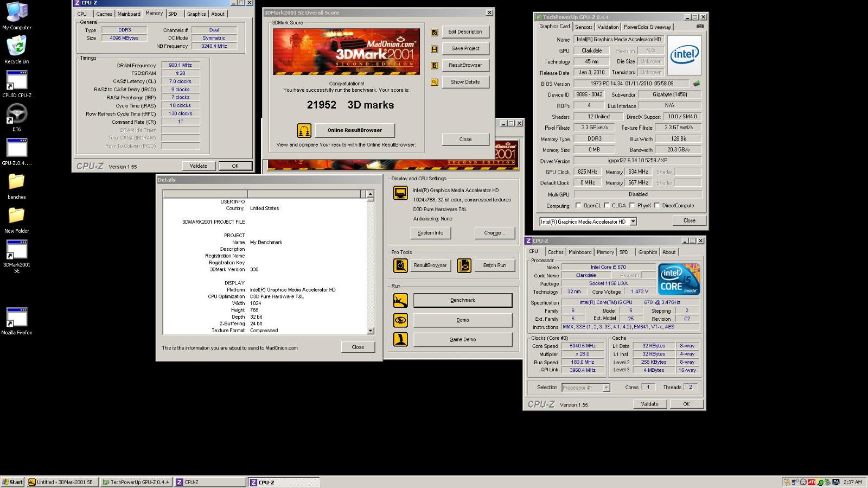868x488 pixels.
Task: Click the Close button in GPU-Z window
Action: point(689,220)
